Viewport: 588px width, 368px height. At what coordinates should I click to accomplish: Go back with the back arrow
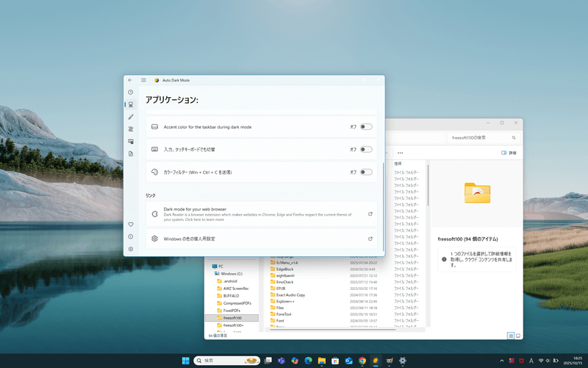pos(130,79)
